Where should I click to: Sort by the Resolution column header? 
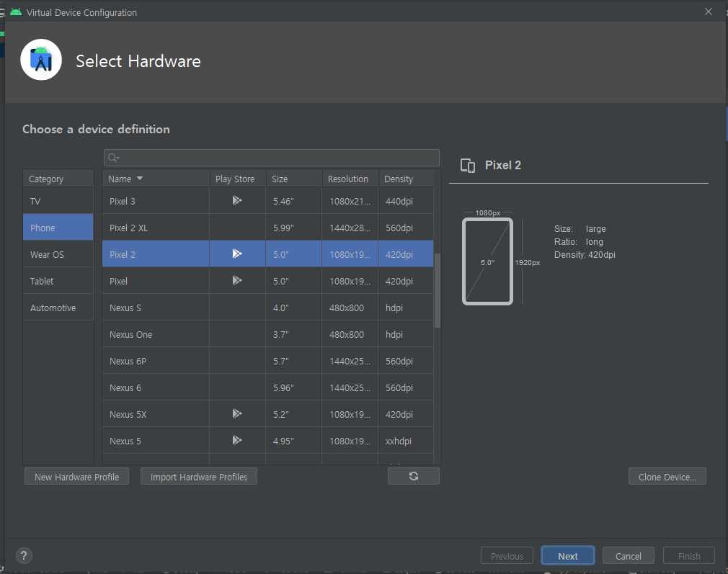(350, 179)
